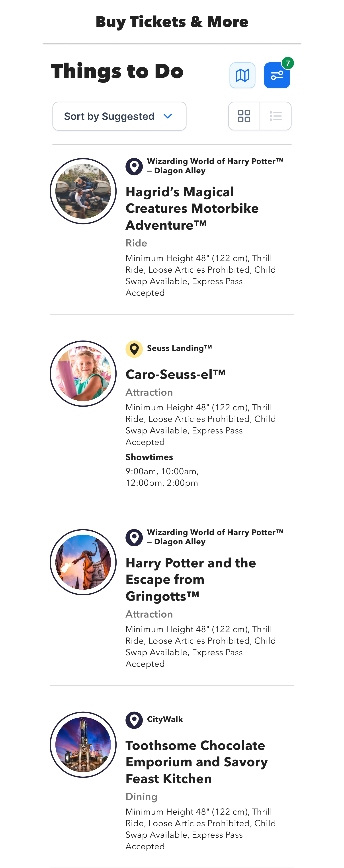Open Harry Potter and the Escape from Gringotts
The width and height of the screenshot is (344, 868).
pos(191,579)
